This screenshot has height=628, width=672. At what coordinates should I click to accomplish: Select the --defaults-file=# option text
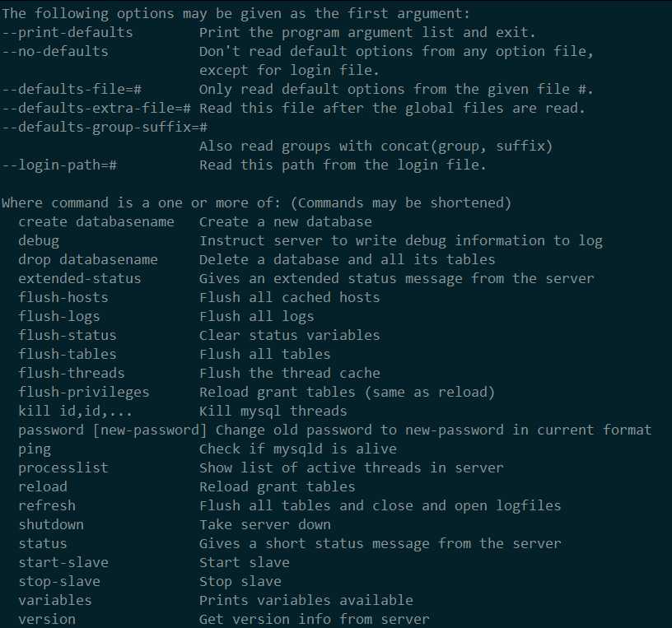point(72,89)
